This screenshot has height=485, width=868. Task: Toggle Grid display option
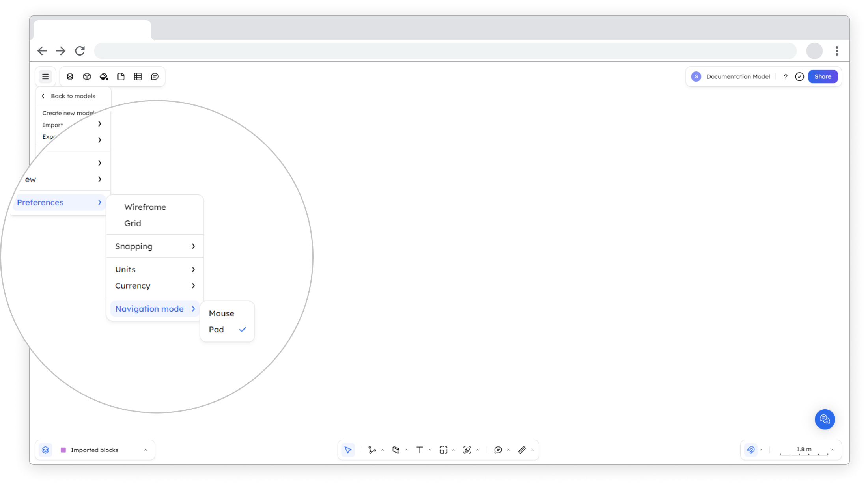(133, 223)
